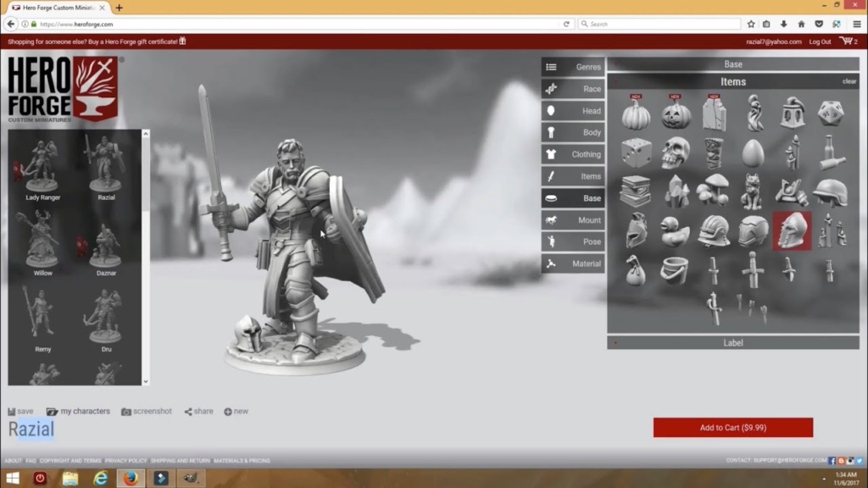Click the red-highlighted knight helmet item
868x488 pixels.
793,230
